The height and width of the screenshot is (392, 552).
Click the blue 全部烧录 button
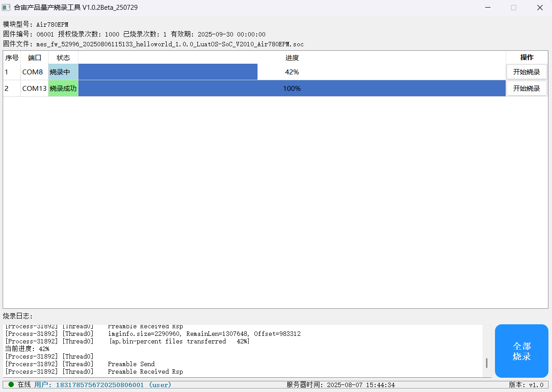521,351
